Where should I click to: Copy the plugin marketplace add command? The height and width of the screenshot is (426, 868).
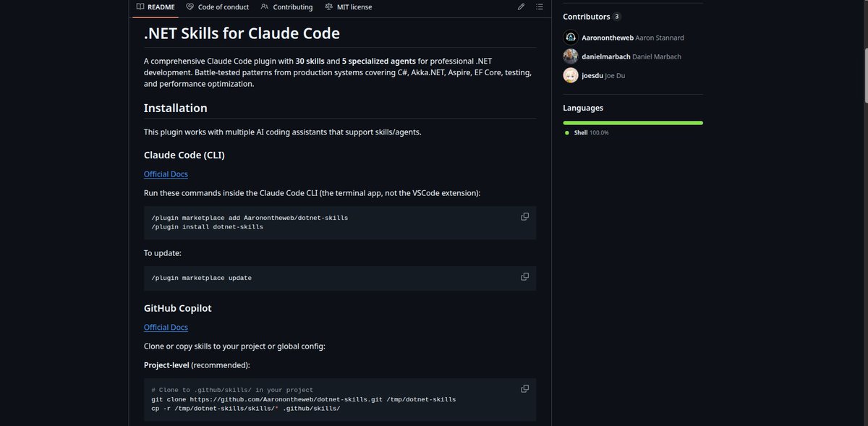525,216
